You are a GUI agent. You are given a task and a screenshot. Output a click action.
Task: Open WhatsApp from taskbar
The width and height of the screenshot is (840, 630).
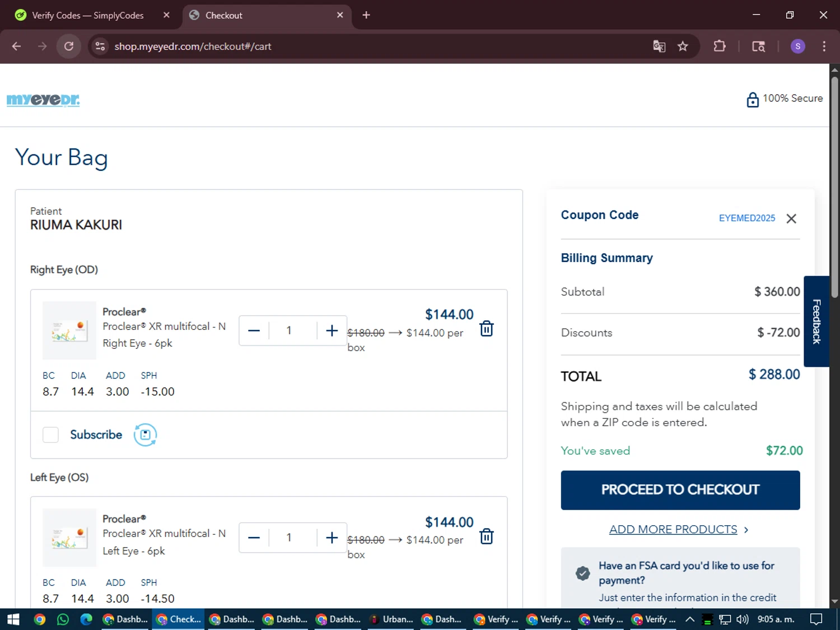pyautogui.click(x=63, y=619)
